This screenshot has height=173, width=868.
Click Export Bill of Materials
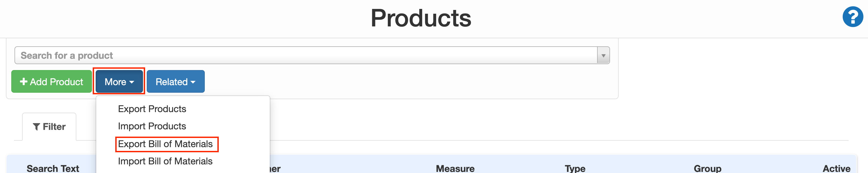(x=166, y=144)
